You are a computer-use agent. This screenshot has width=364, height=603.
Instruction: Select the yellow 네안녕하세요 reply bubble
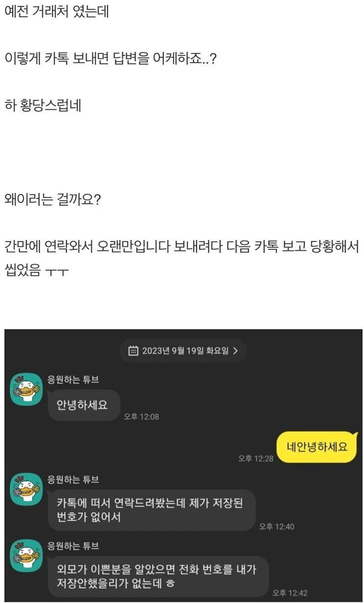(318, 447)
